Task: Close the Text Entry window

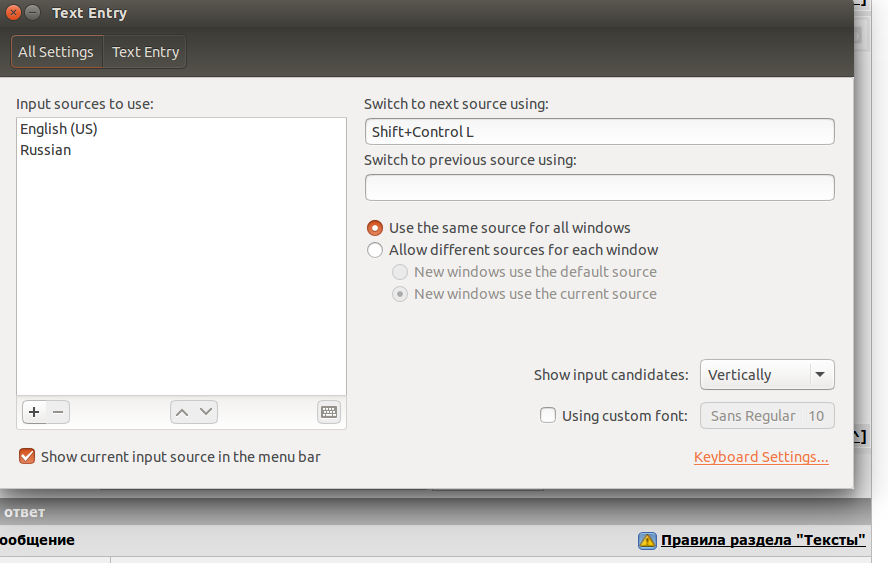Action: pyautogui.click(x=13, y=12)
